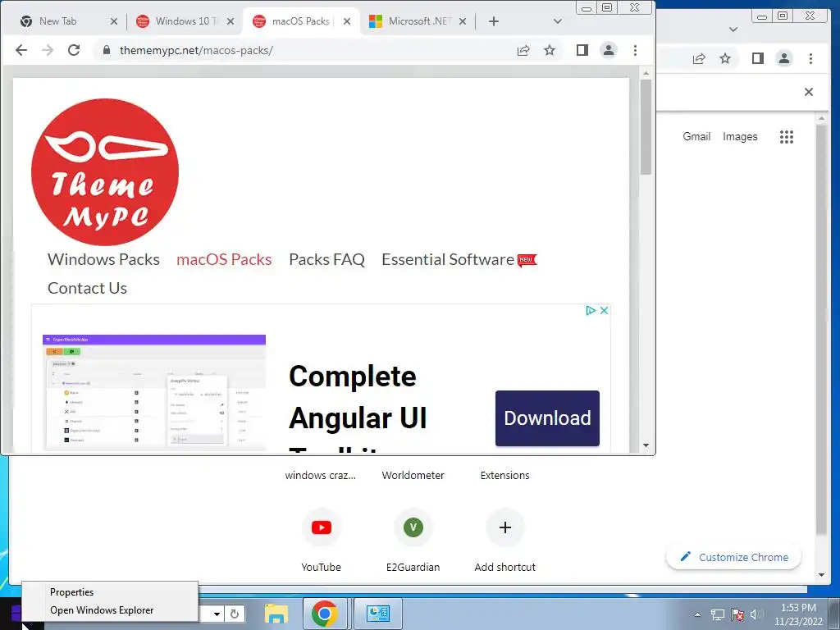Screen dimensions: 840x630
Task: Close the Microsoft .NET tab
Action: point(463,21)
